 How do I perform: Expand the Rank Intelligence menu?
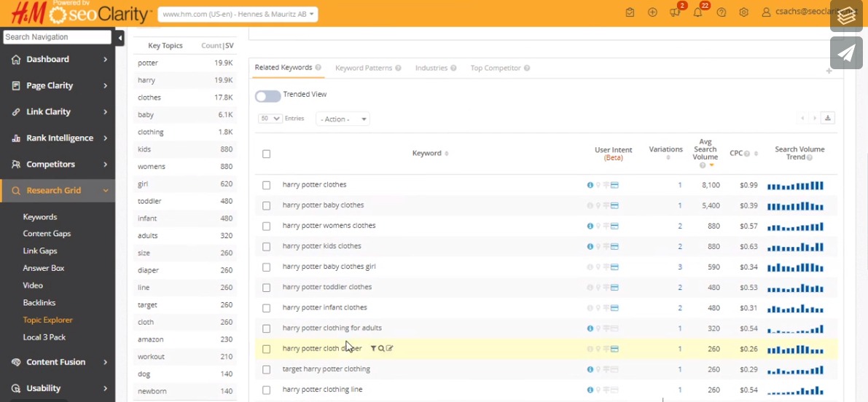pyautogui.click(x=58, y=138)
